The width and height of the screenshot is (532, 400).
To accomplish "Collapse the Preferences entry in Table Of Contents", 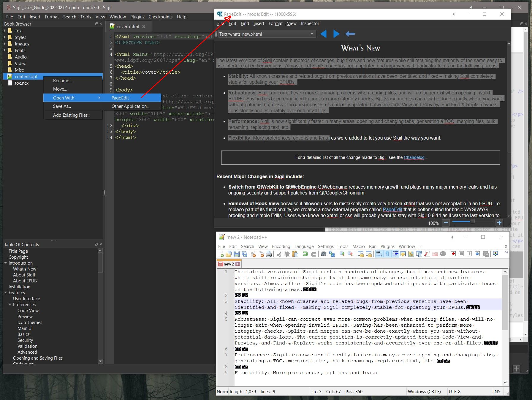I will pyautogui.click(x=10, y=305).
